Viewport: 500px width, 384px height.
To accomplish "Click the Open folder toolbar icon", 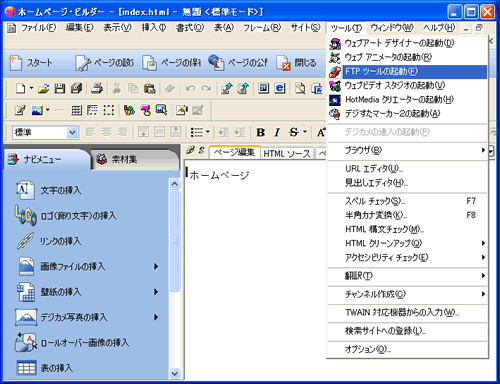I will [x=43, y=88].
